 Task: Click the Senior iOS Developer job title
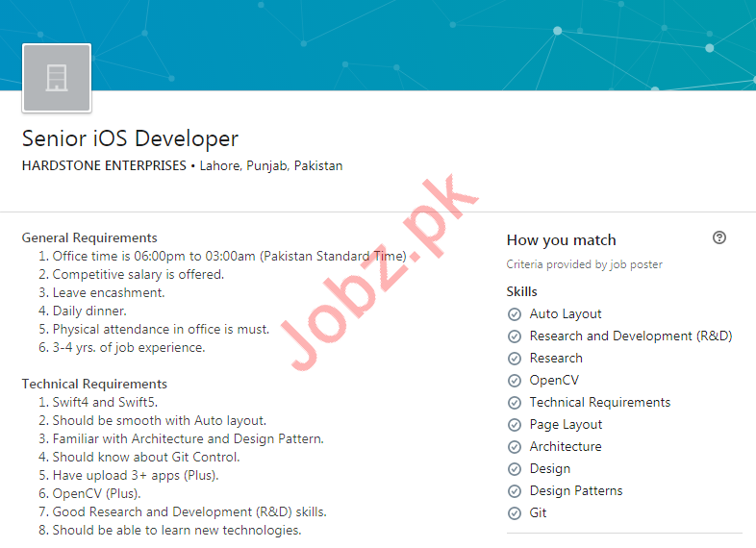pos(130,138)
